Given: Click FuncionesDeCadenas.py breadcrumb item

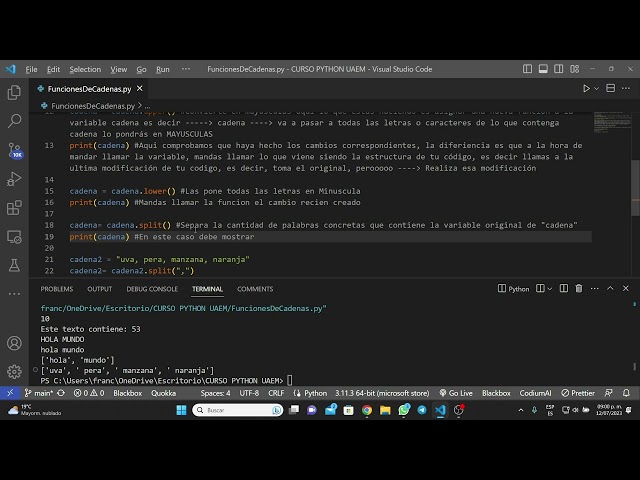Looking at the screenshot, I should click(x=93, y=106).
